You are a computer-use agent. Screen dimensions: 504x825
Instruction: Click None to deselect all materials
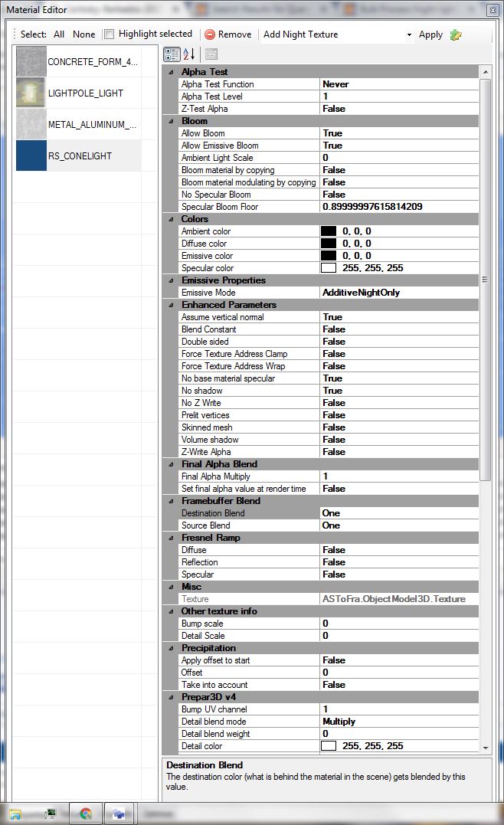tap(84, 34)
